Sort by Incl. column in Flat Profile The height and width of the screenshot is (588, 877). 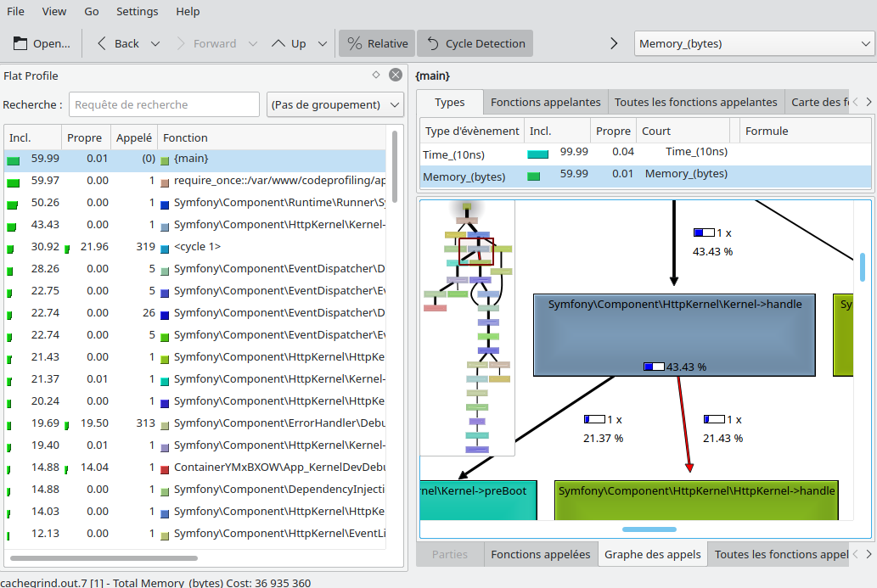click(x=32, y=137)
